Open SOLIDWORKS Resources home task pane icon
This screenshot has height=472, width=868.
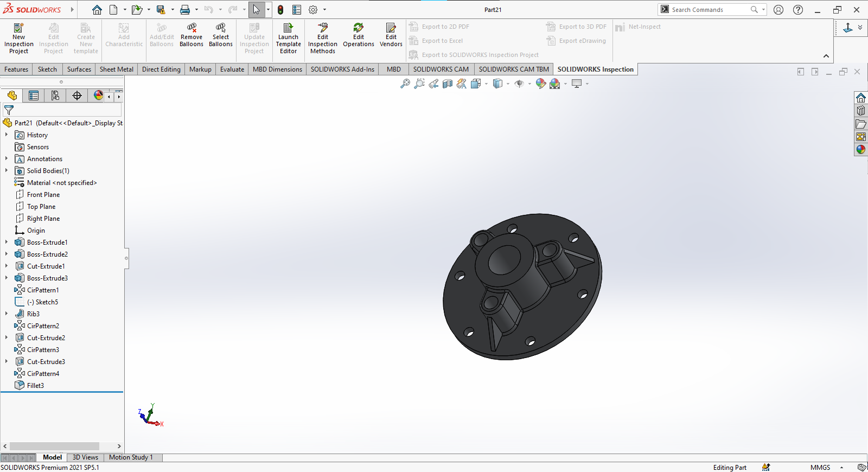(x=861, y=98)
